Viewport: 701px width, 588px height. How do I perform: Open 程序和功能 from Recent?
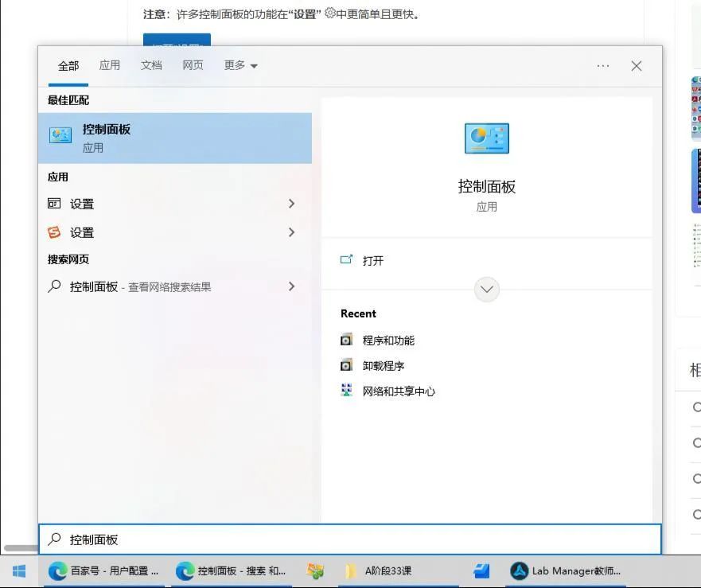click(387, 340)
